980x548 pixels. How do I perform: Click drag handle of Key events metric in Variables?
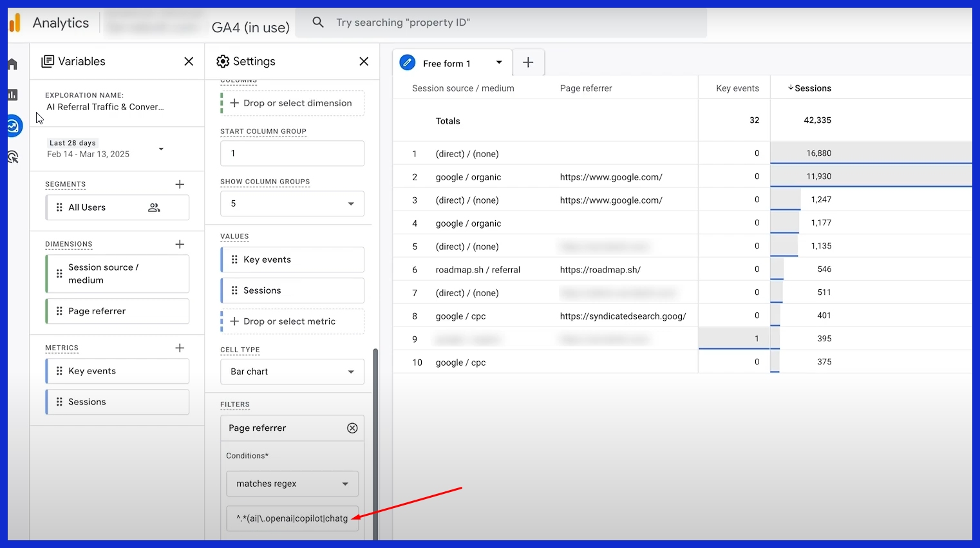[x=59, y=371]
